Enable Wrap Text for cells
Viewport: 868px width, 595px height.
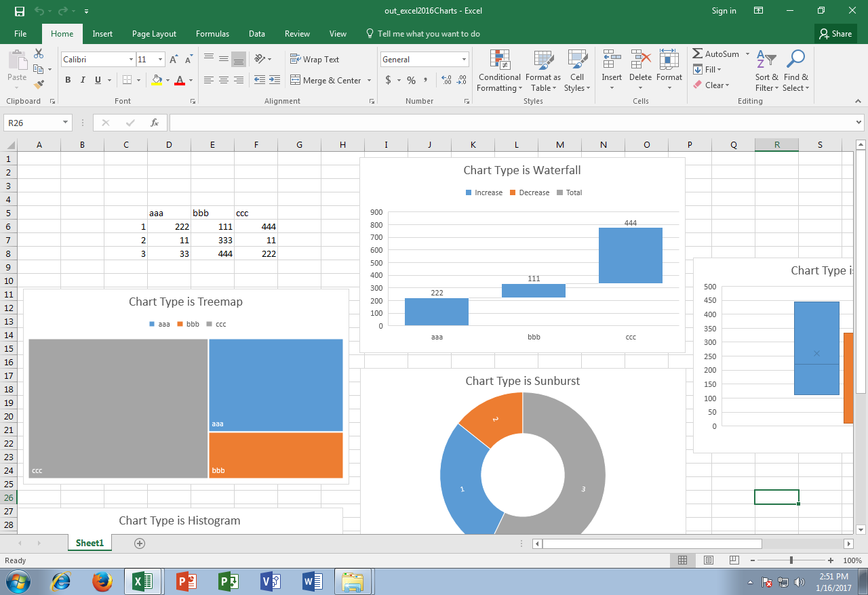point(315,60)
